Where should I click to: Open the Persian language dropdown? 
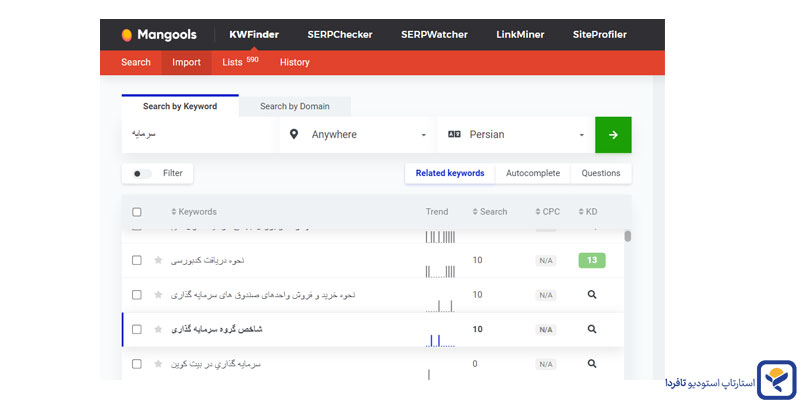point(515,135)
